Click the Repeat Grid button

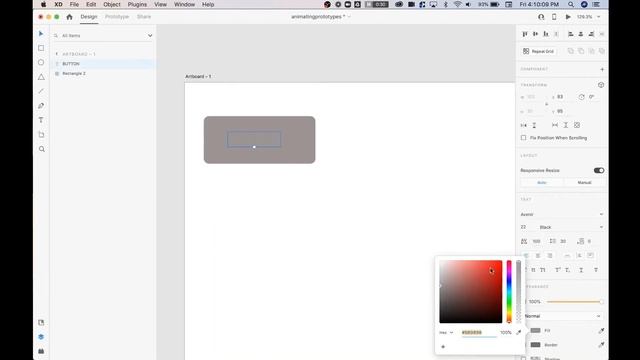[538, 51]
